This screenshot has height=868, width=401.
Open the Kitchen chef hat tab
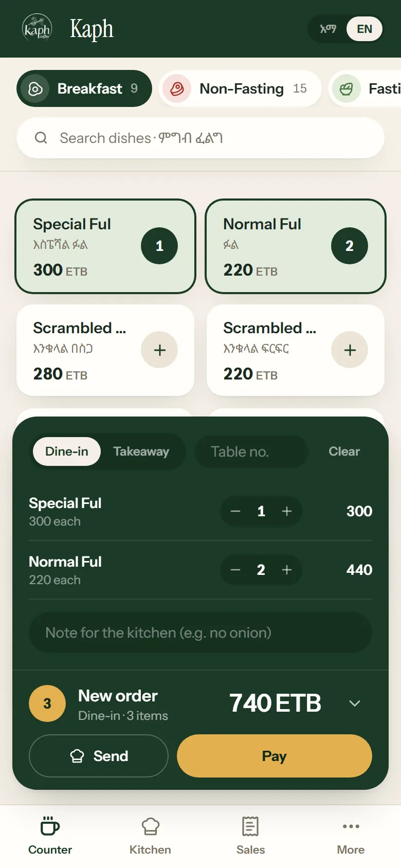(150, 836)
